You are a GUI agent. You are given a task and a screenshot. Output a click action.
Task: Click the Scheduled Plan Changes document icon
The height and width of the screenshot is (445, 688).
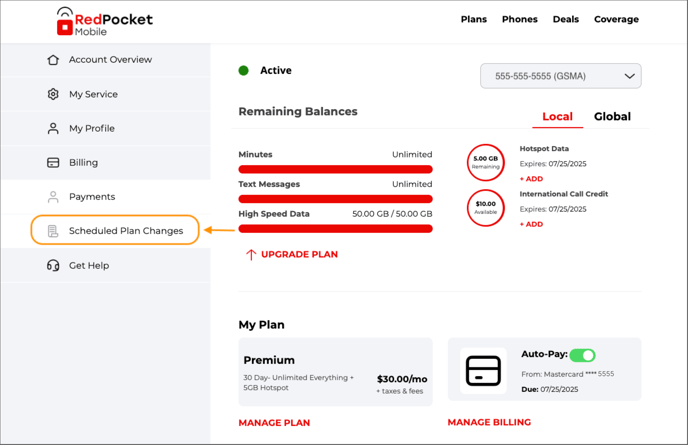click(53, 231)
